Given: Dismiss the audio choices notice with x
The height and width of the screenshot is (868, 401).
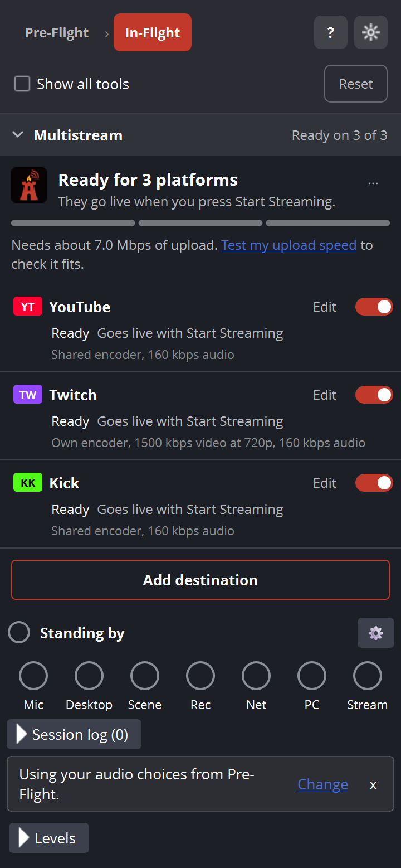Looking at the screenshot, I should tap(373, 784).
